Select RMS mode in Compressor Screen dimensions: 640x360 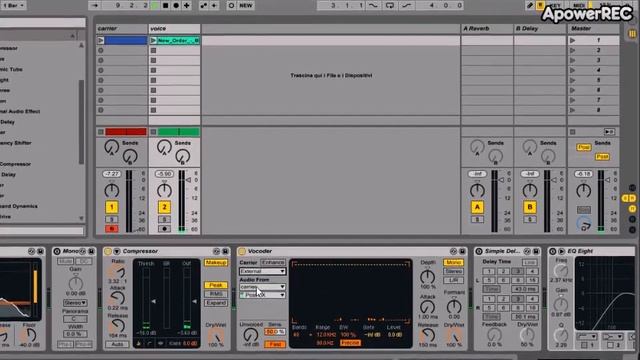click(216, 294)
